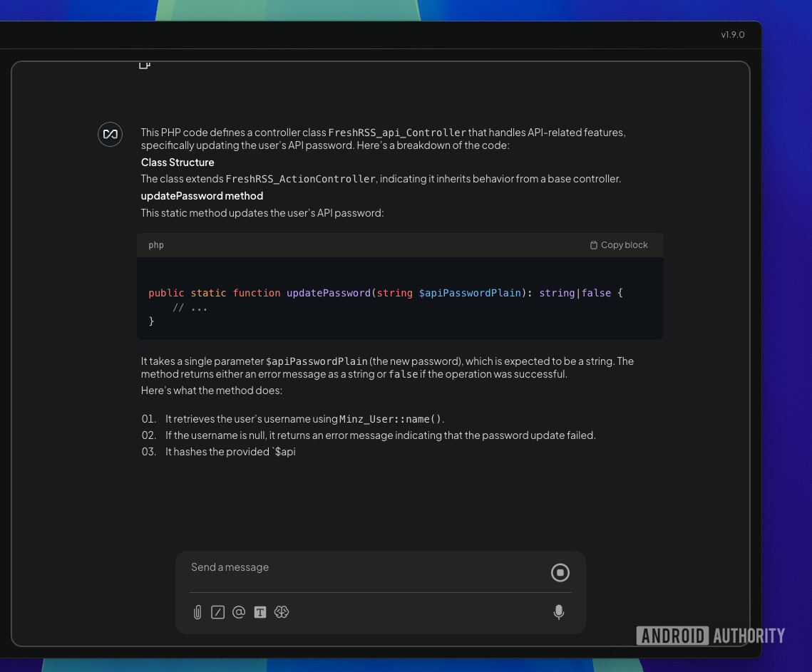Open slash commands with the square-slash icon

[x=218, y=612]
